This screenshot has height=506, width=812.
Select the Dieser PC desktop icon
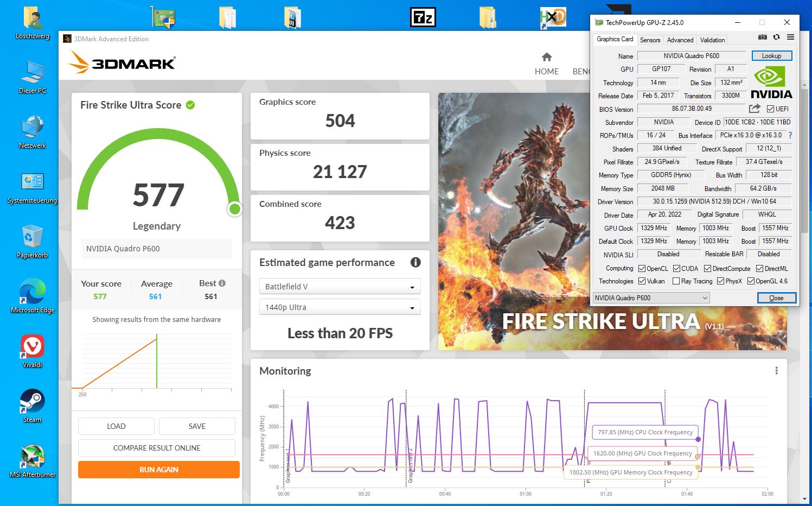click(x=33, y=78)
